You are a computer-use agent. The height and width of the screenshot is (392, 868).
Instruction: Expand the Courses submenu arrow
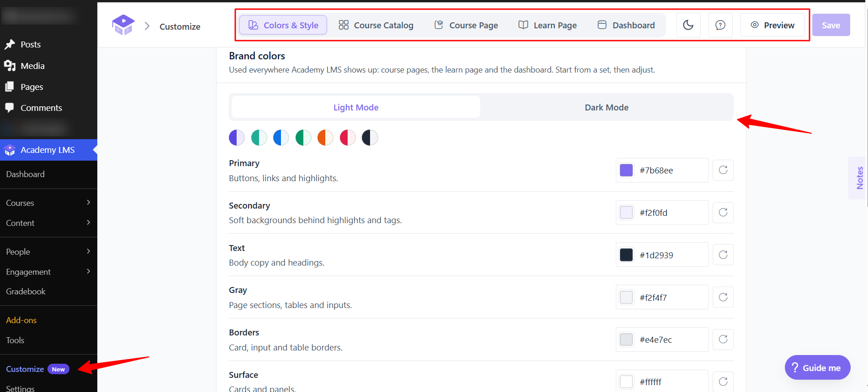coord(89,203)
